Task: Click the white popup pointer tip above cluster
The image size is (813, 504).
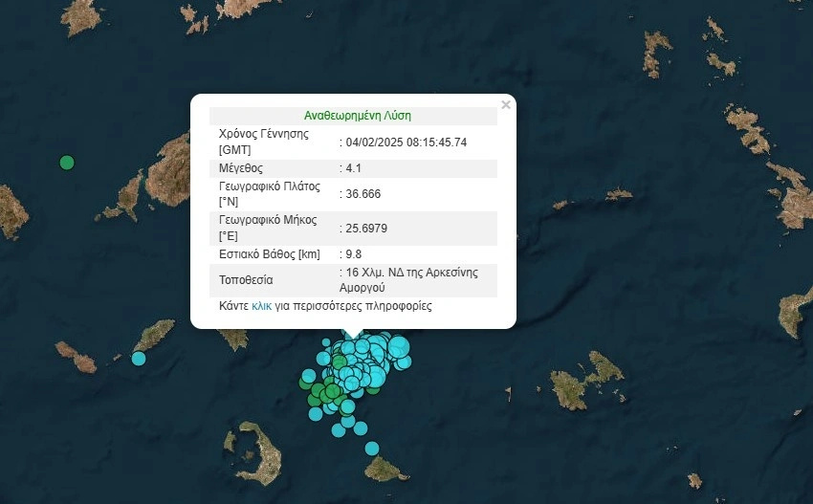Action: [353, 335]
